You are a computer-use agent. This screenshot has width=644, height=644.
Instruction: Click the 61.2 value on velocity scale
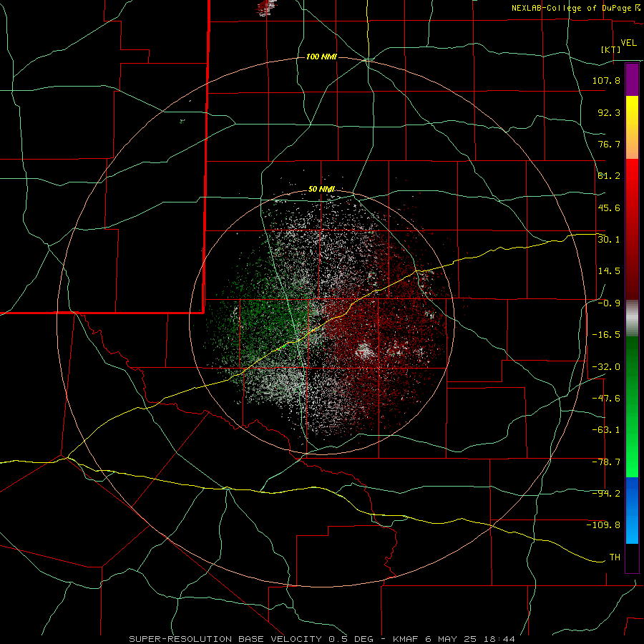coord(609,176)
